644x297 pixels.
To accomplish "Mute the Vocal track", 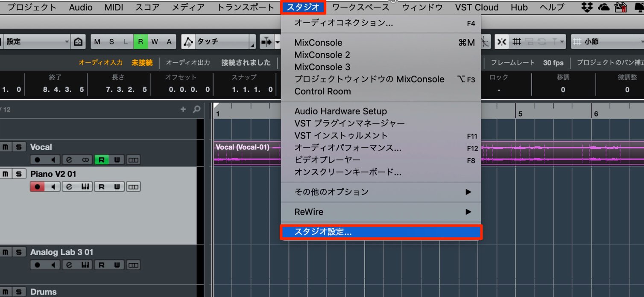I will [x=6, y=147].
